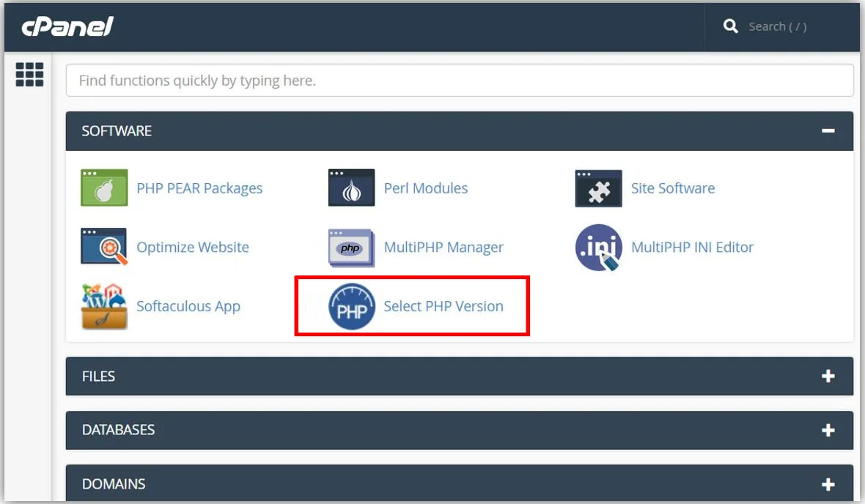
Task: Open MultiPHP Manager link
Action: tap(443, 248)
